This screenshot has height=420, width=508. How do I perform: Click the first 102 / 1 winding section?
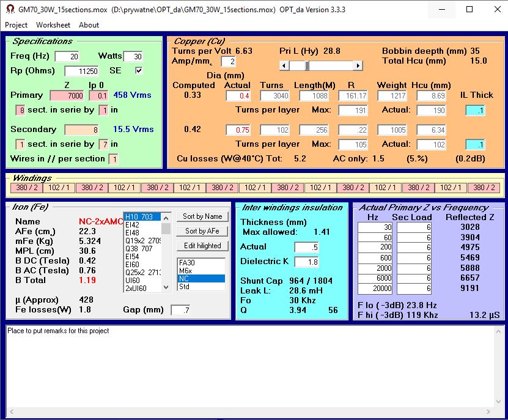coord(59,188)
